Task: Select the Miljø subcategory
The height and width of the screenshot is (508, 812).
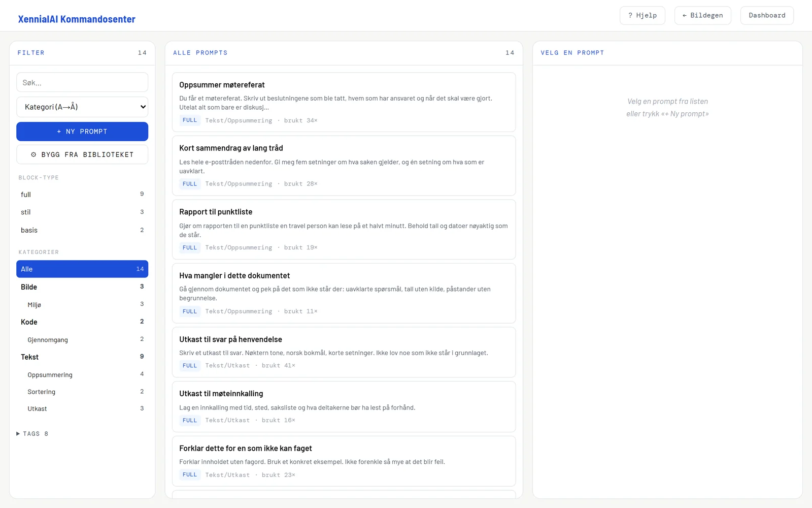Action: [x=82, y=305]
